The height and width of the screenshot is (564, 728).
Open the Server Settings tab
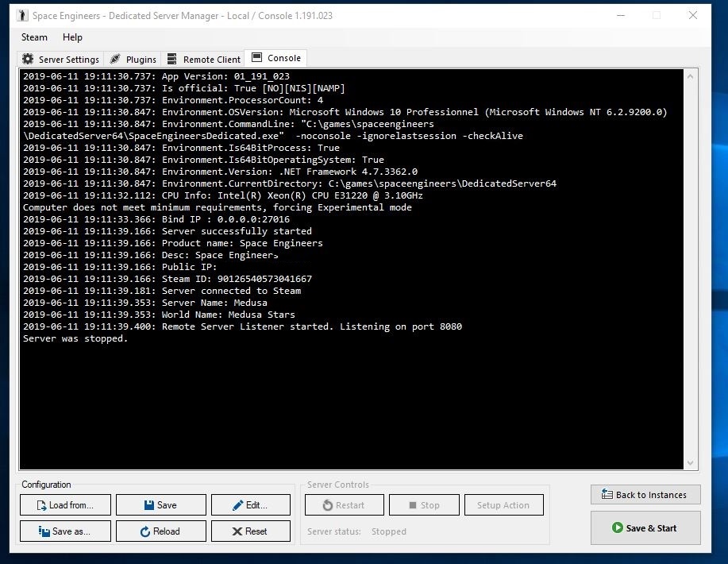(x=61, y=59)
